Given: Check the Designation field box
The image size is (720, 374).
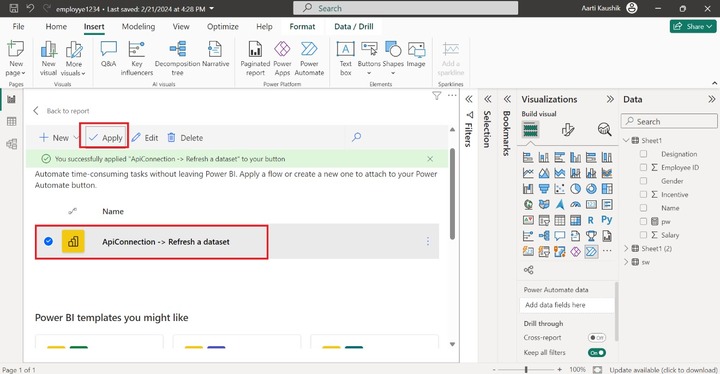Looking at the screenshot, I should coord(643,154).
